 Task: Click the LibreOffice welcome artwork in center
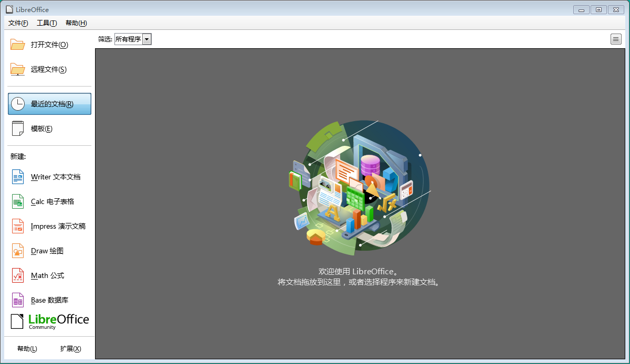pyautogui.click(x=362, y=184)
